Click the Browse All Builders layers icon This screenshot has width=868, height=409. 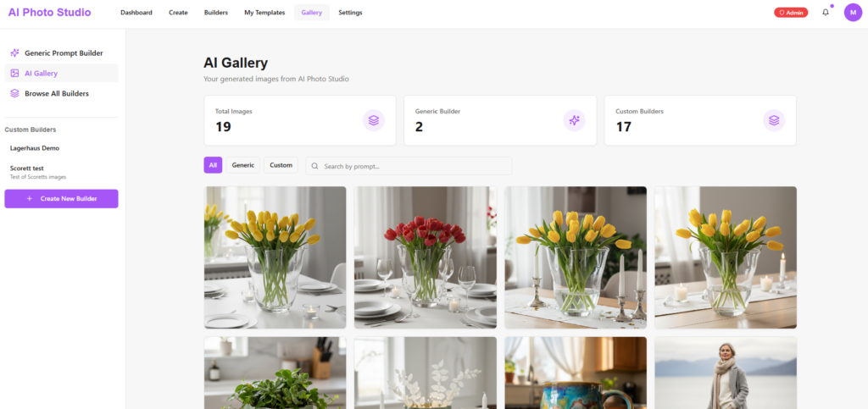click(15, 93)
